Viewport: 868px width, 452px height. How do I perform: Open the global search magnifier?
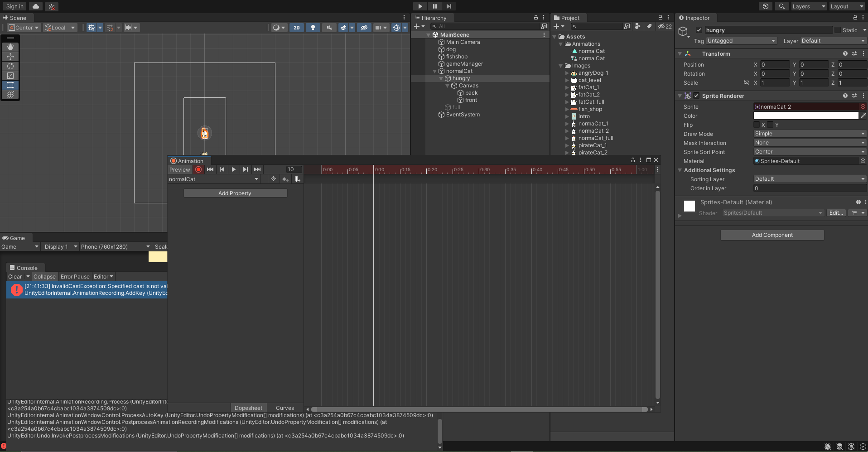781,6
